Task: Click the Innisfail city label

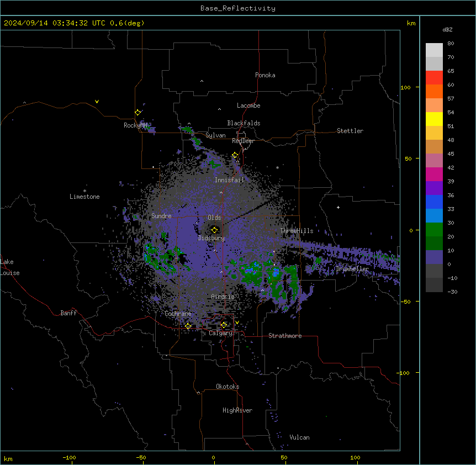Action: [x=229, y=180]
